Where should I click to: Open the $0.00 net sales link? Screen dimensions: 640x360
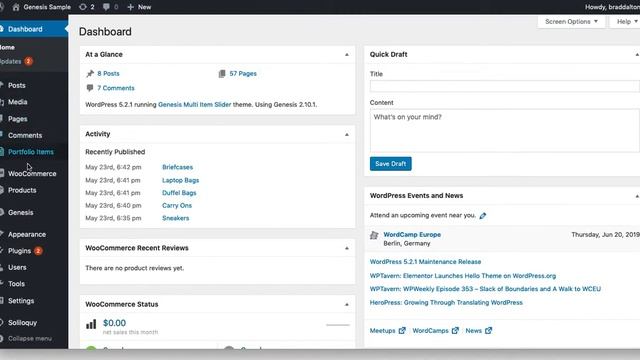click(x=114, y=323)
